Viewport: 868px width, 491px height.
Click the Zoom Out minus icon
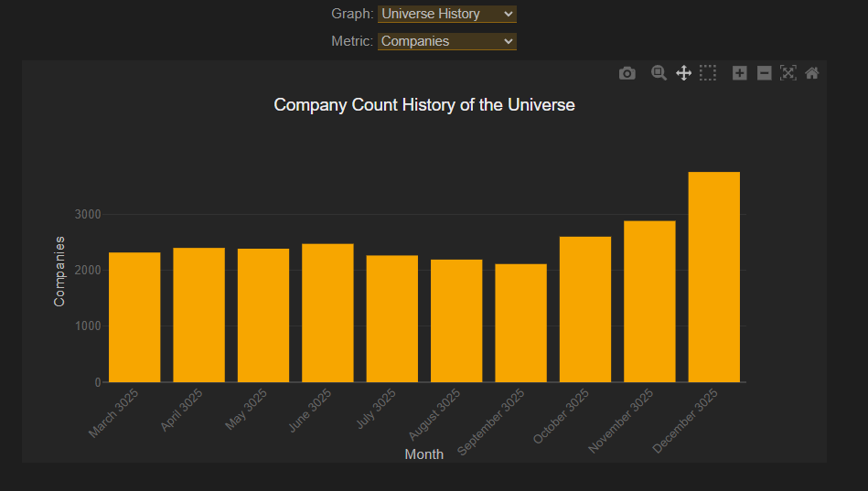pos(765,73)
